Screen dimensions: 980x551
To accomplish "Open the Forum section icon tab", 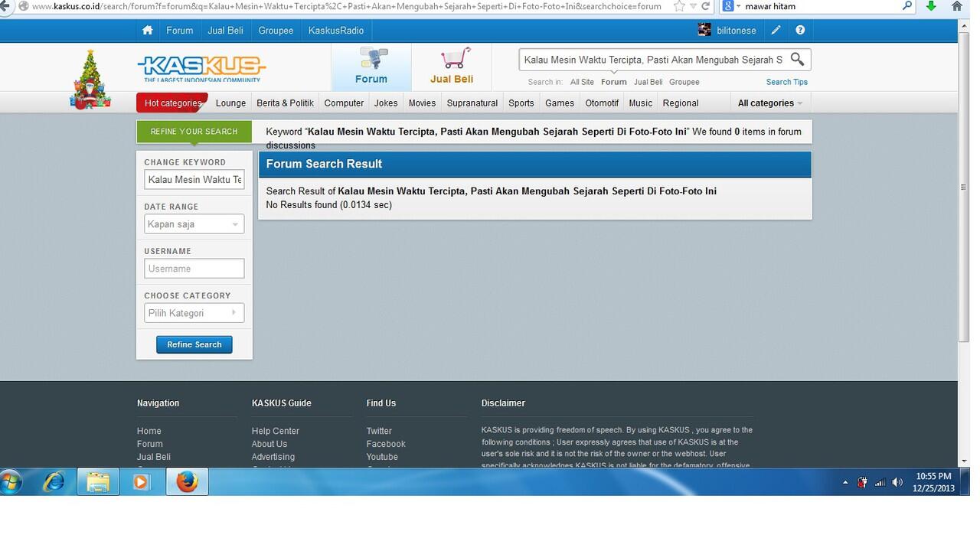I will pyautogui.click(x=371, y=67).
